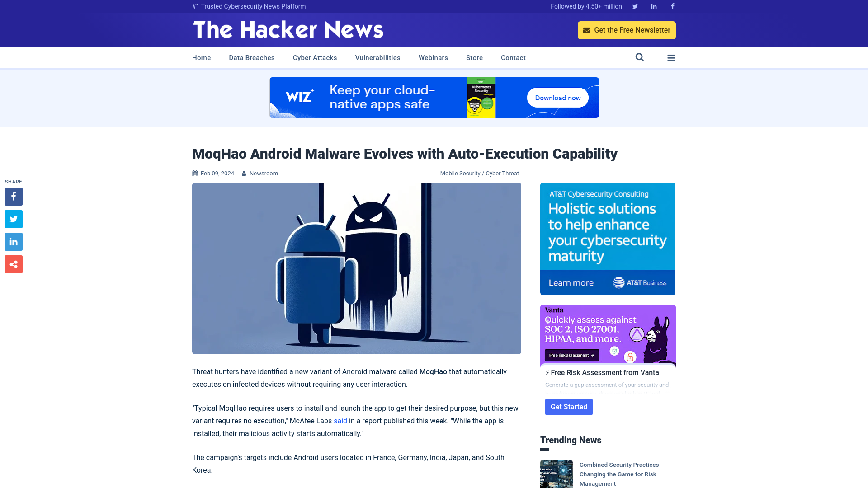Click the LinkedIn share icon
868x488 pixels.
(x=13, y=242)
